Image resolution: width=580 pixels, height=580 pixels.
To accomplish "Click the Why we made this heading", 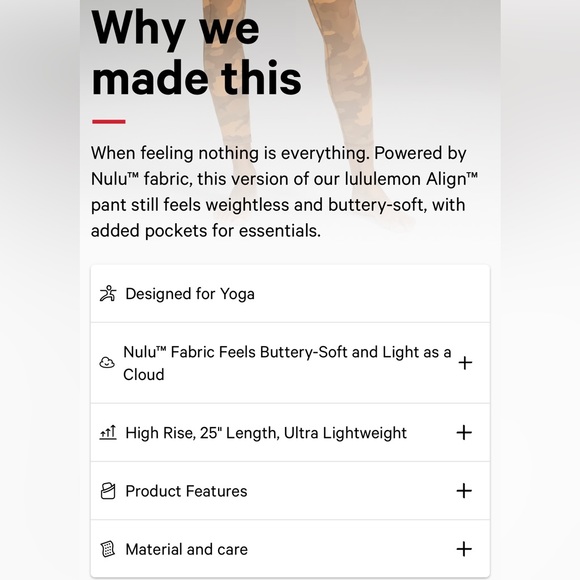I will [196, 52].
